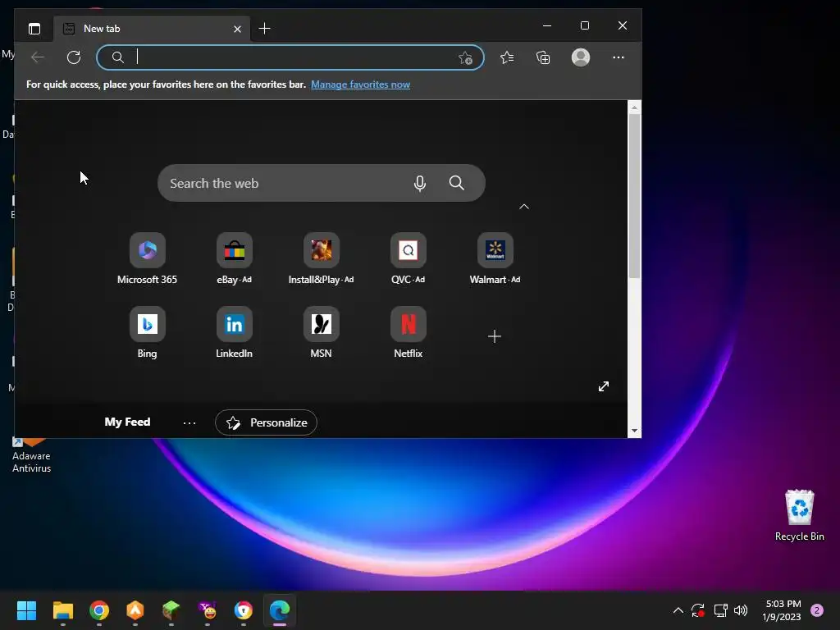Viewport: 840px width, 630px height.
Task: Open the second Chrome-like taskbar icon
Action: tap(243, 610)
